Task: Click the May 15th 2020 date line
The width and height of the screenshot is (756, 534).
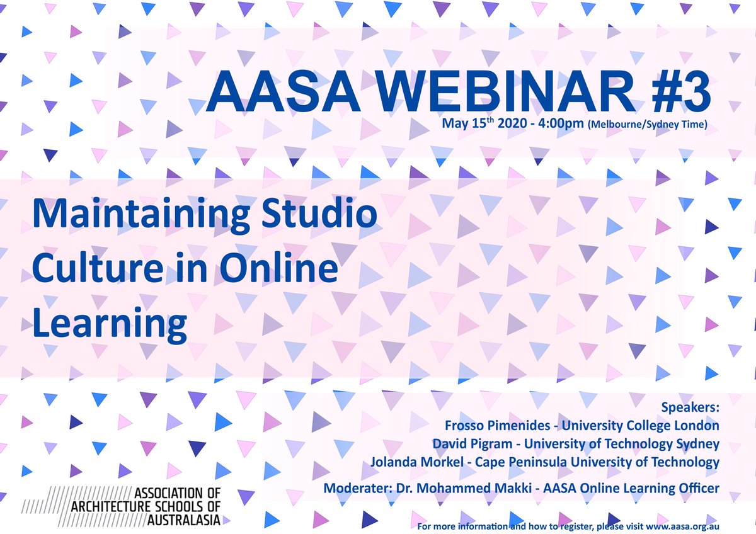Action: coord(575,123)
